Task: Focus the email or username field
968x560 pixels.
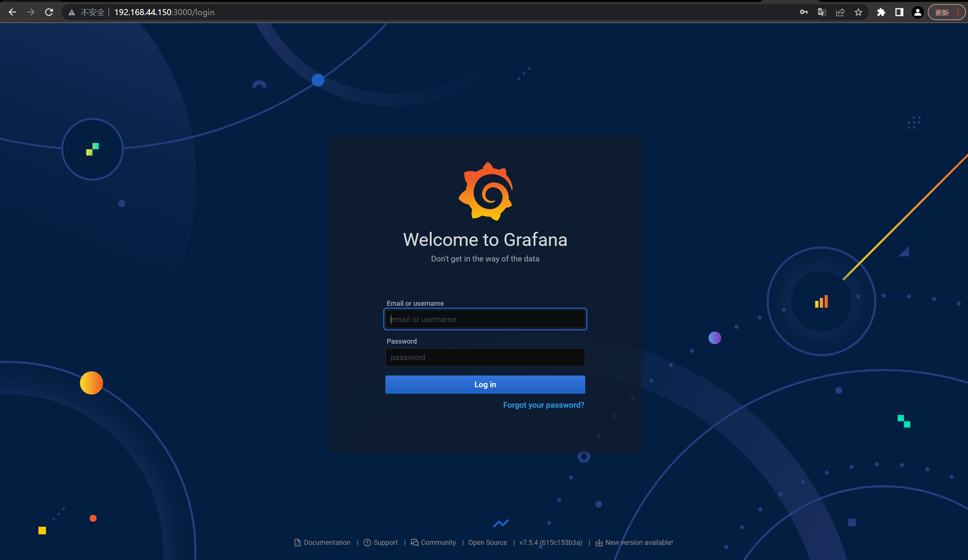Action: pyautogui.click(x=485, y=319)
